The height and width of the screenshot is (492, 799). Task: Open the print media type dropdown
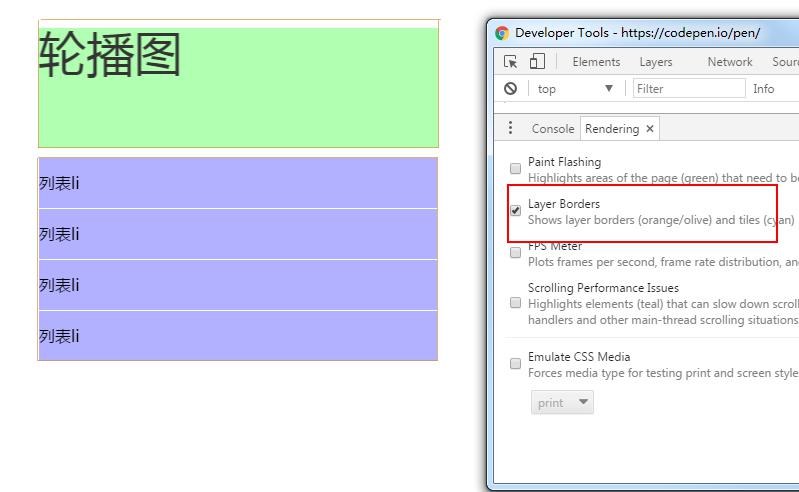coord(562,402)
